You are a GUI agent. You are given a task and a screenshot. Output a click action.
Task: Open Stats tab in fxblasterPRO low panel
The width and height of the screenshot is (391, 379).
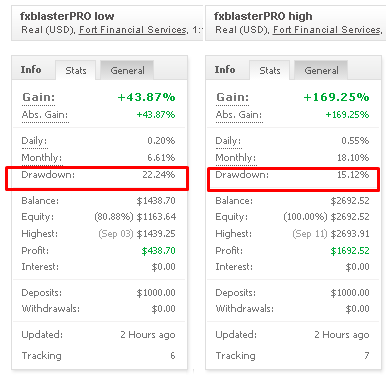76,70
